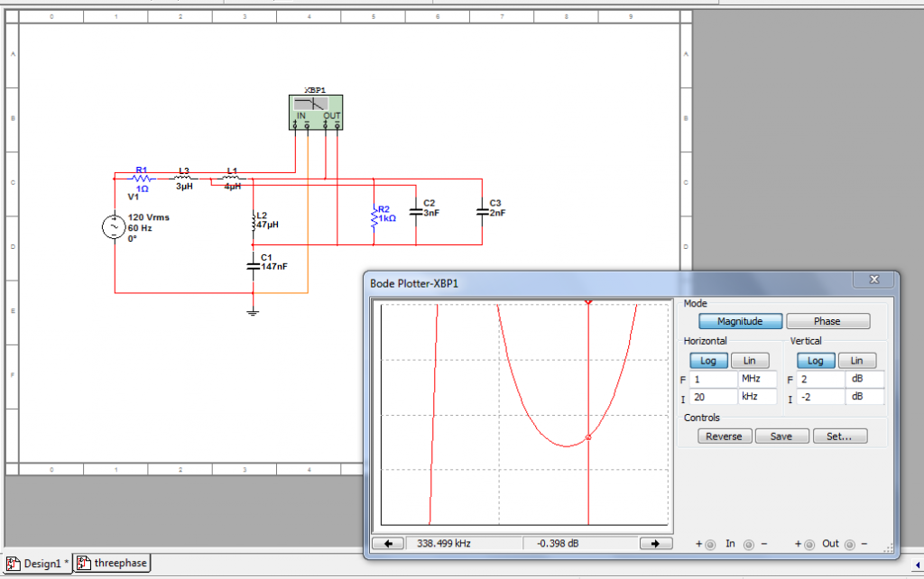Select the XBP1 Bode plotter instrument
Viewport: 924px width, 579px height.
point(316,112)
